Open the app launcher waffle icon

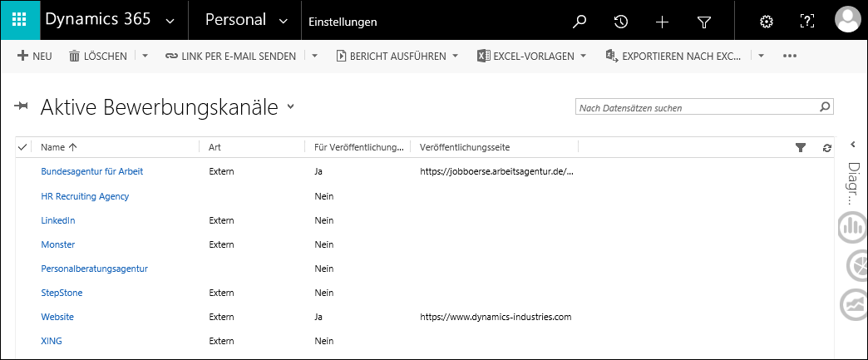click(20, 20)
